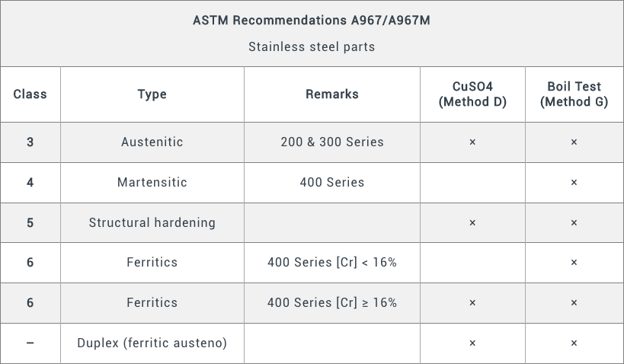Click the Duplex row Boil Test × mark
The width and height of the screenshot is (624, 364).
click(x=574, y=343)
